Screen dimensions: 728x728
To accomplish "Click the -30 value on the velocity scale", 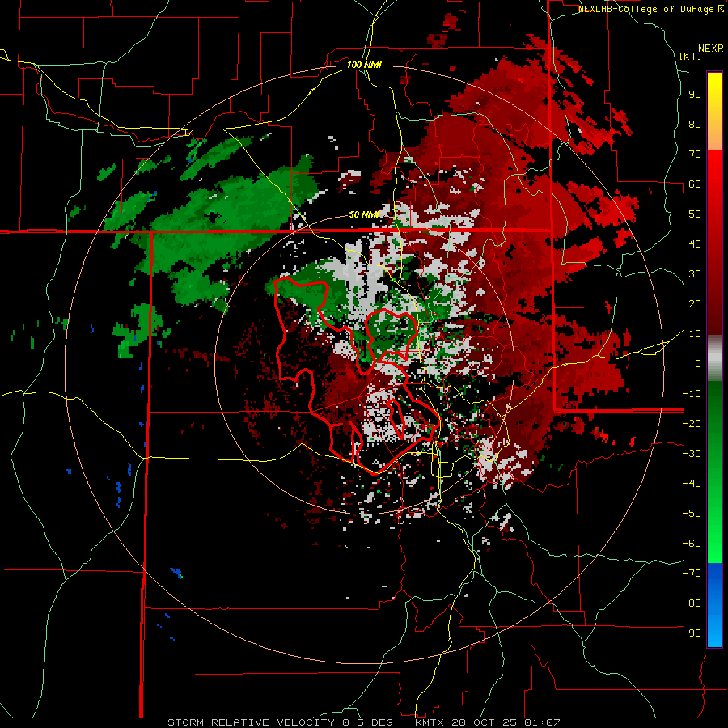I will tap(692, 454).
